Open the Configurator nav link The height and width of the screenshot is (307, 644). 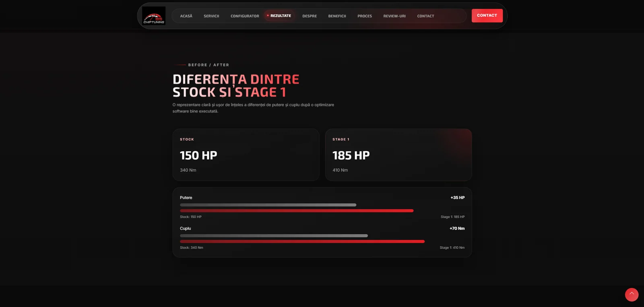(245, 16)
